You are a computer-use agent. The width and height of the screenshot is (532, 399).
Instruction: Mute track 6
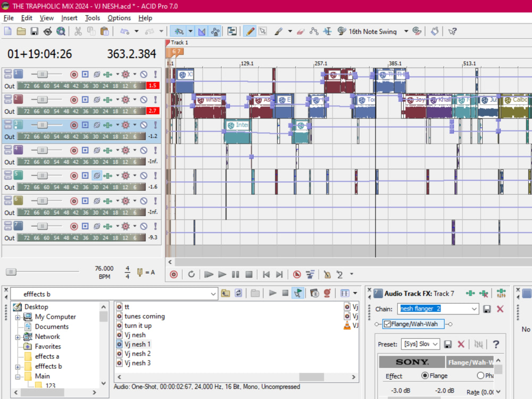144,201
